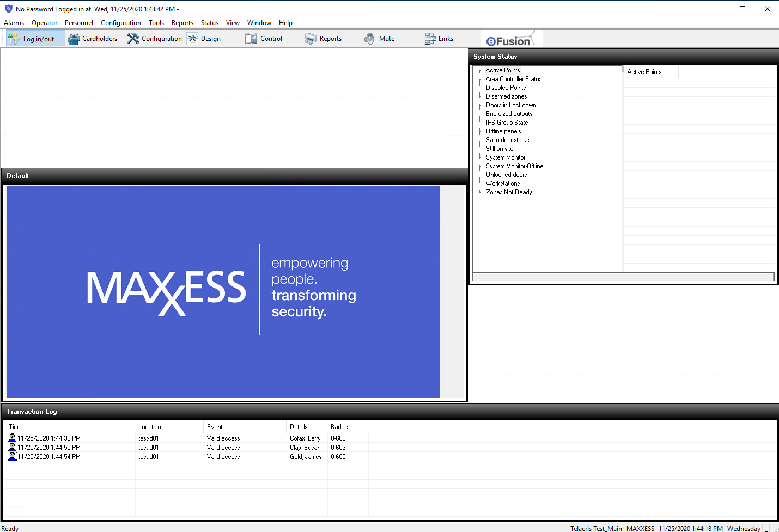Screen dimensions: 779x532
Task: Open Reports via the printer icon
Action: click(x=311, y=39)
